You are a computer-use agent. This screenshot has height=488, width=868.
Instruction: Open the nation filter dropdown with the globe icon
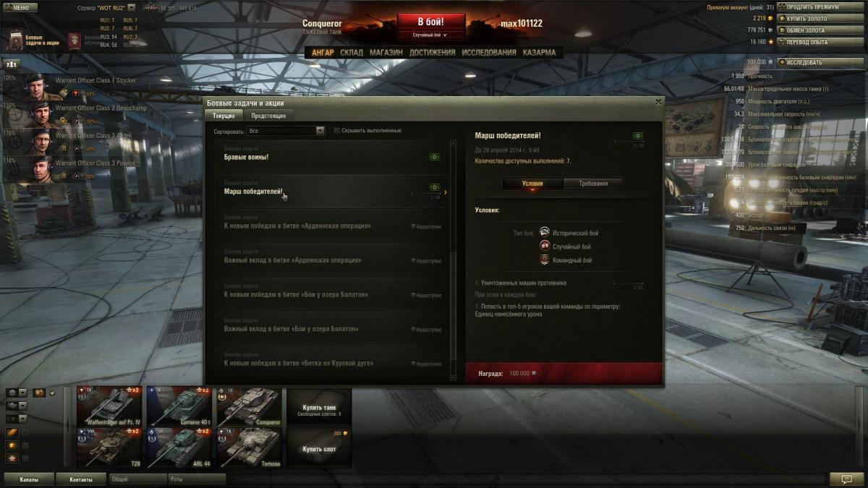tap(17, 393)
